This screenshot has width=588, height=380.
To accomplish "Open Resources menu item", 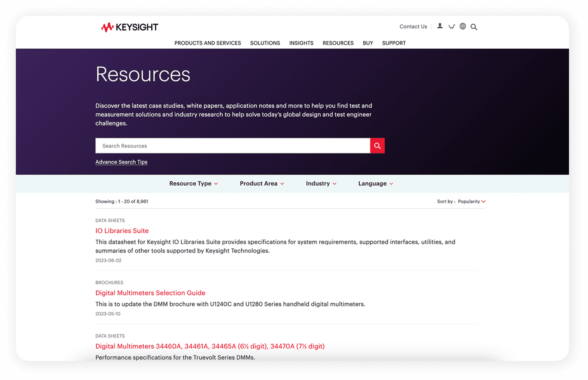I will point(338,43).
